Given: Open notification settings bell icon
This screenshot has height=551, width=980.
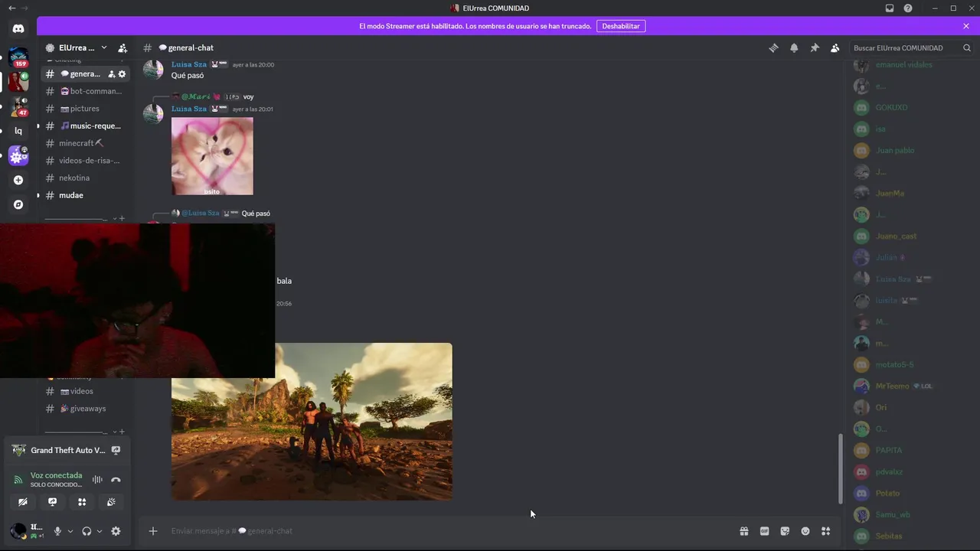Looking at the screenshot, I should coord(794,47).
